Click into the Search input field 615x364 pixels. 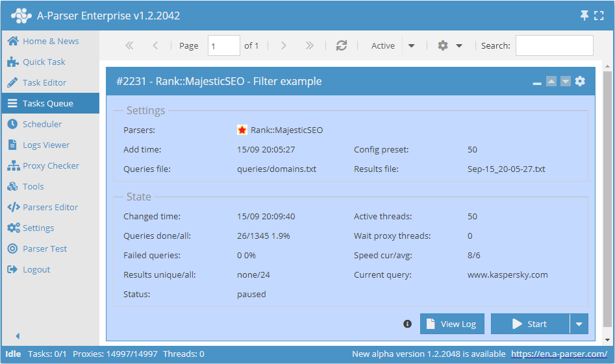(x=554, y=45)
